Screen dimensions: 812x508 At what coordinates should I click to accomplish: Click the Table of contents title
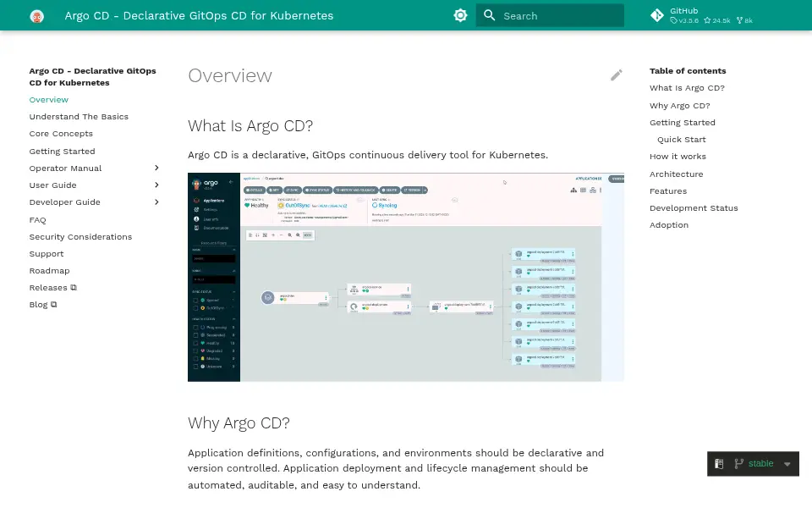[x=688, y=71]
